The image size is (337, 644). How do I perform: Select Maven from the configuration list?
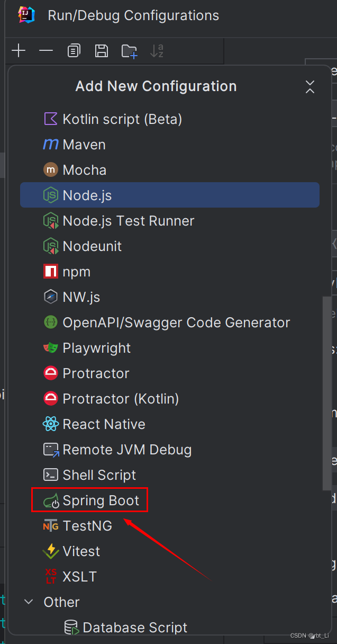(x=84, y=145)
